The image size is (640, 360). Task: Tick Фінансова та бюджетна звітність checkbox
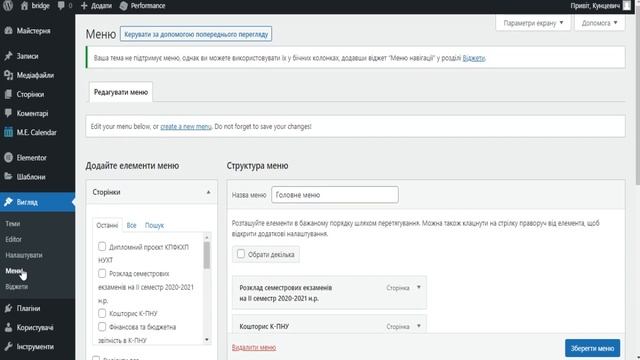(x=102, y=327)
